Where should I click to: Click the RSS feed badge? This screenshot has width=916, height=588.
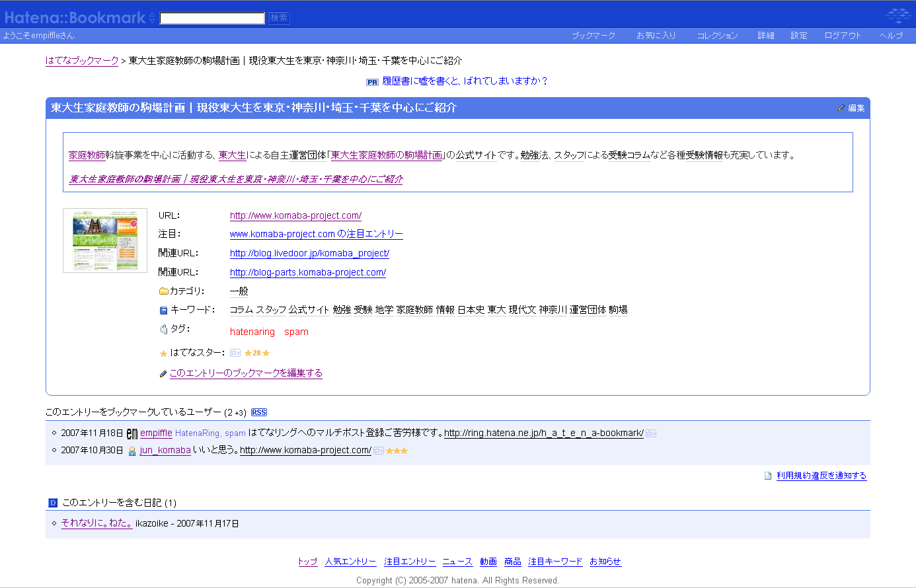coord(259,412)
